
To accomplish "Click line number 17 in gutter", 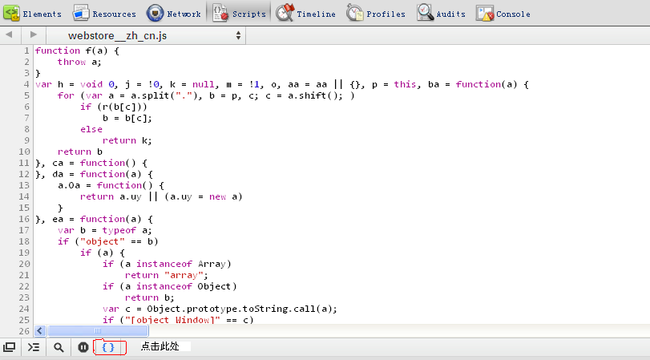I will [24, 230].
